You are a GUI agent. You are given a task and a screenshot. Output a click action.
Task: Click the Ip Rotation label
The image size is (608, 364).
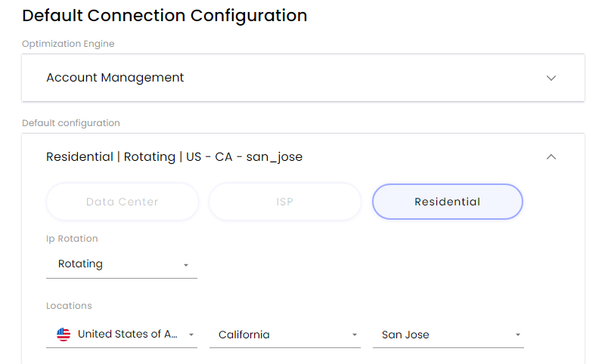click(72, 239)
